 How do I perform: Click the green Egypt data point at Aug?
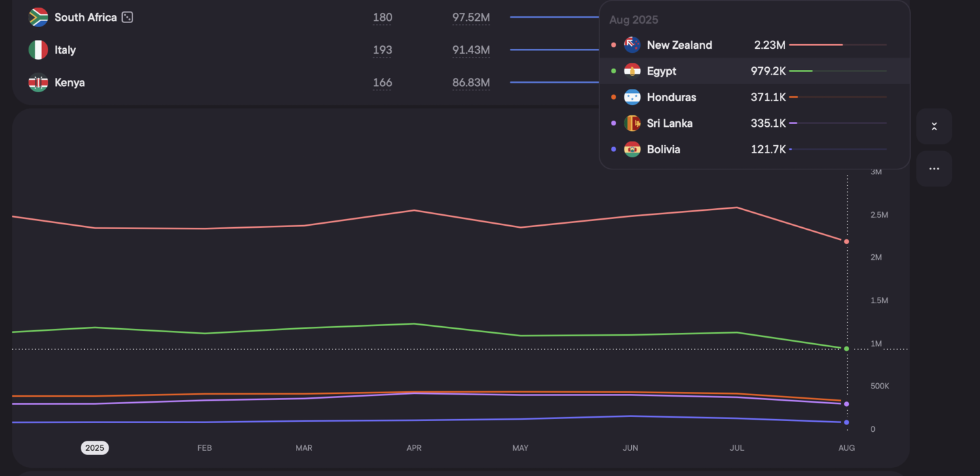pos(846,349)
